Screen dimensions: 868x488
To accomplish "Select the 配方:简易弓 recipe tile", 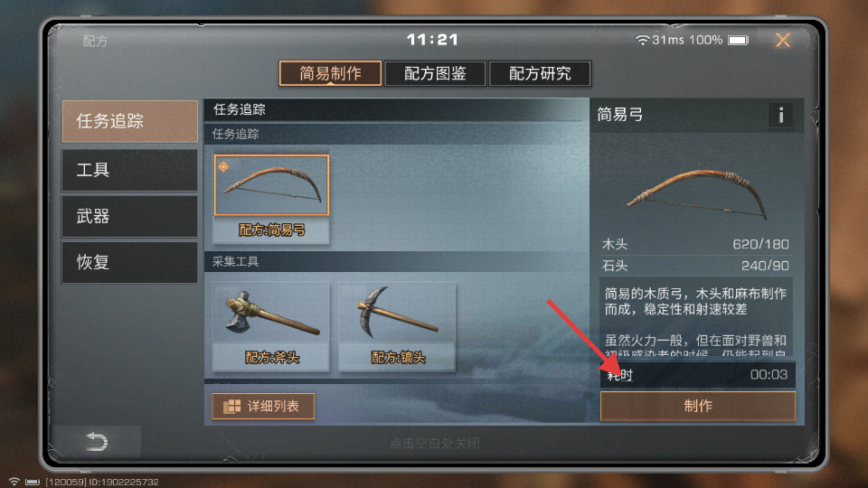I will pos(271,198).
